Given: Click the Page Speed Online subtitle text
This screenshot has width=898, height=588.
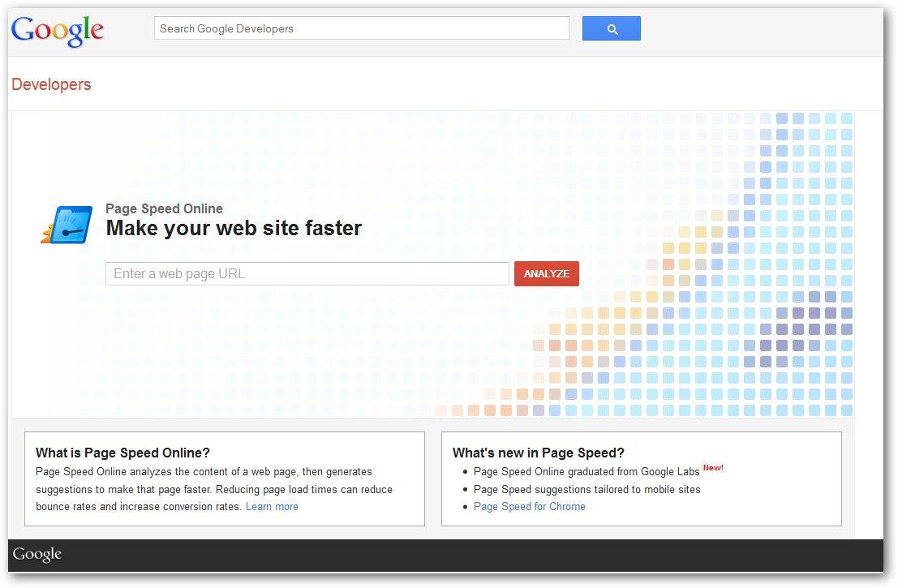Looking at the screenshot, I should [164, 208].
